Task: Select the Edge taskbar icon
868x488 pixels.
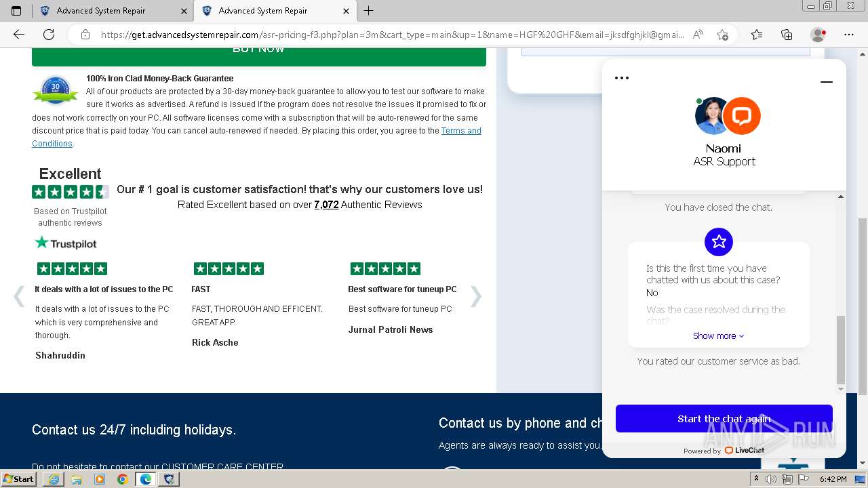Action: pyautogui.click(x=145, y=479)
